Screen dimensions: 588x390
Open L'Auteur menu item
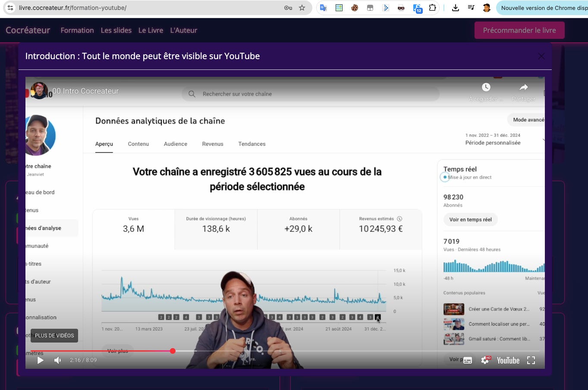pyautogui.click(x=184, y=30)
